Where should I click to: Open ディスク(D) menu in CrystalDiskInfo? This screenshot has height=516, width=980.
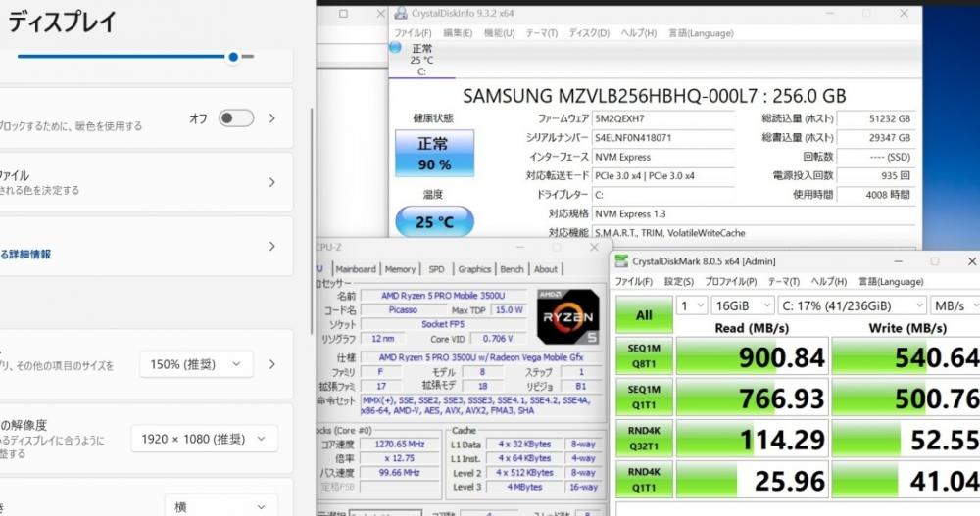pos(589,33)
